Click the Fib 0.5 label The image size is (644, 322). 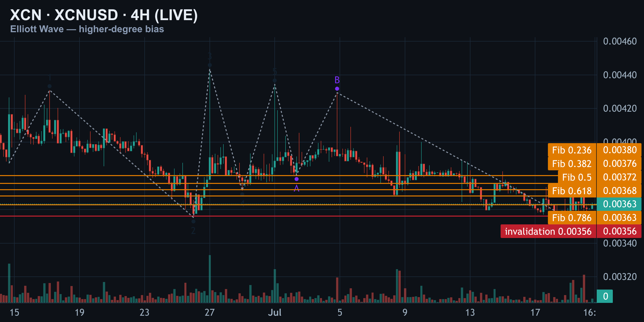(x=577, y=177)
